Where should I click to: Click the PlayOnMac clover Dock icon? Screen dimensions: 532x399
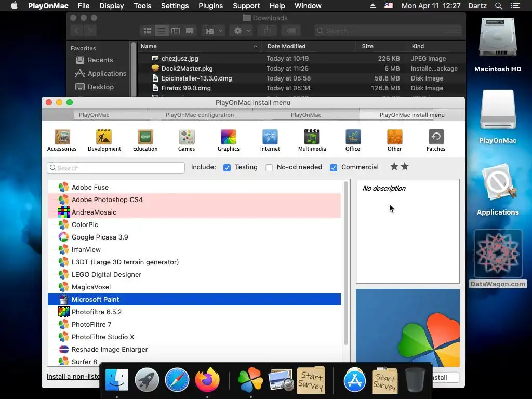pyautogui.click(x=250, y=380)
